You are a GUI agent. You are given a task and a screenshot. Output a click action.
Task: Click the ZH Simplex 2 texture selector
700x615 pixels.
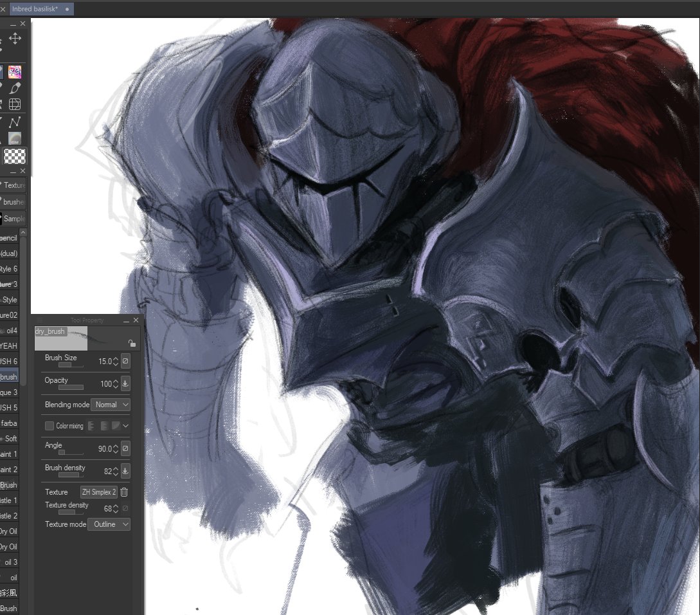coord(98,492)
